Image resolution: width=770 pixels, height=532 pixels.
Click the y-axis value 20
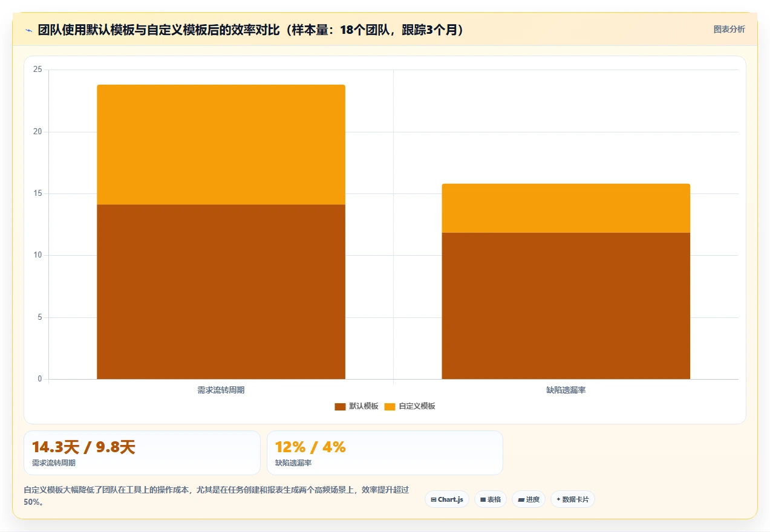pyautogui.click(x=38, y=132)
